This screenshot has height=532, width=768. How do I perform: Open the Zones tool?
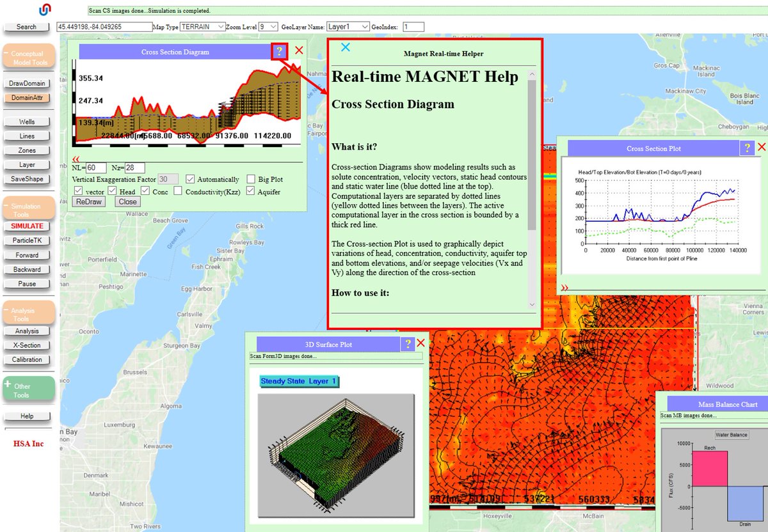(26, 150)
